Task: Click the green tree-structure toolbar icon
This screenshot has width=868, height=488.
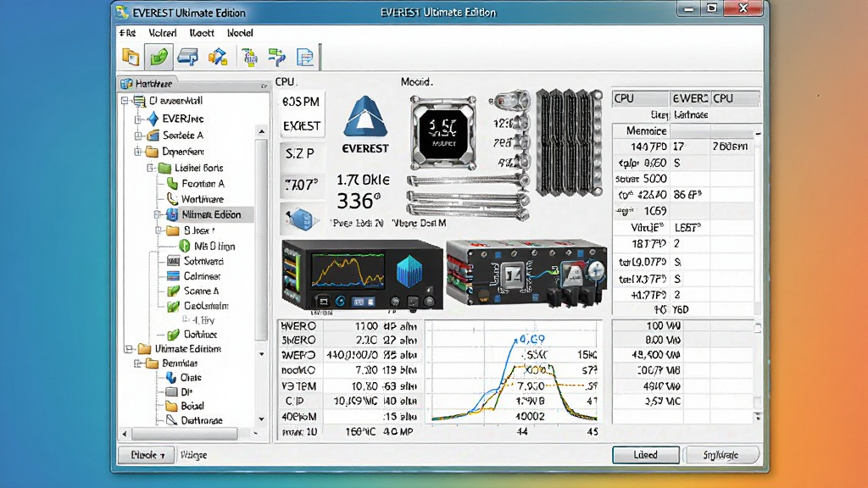Action: tap(249, 57)
